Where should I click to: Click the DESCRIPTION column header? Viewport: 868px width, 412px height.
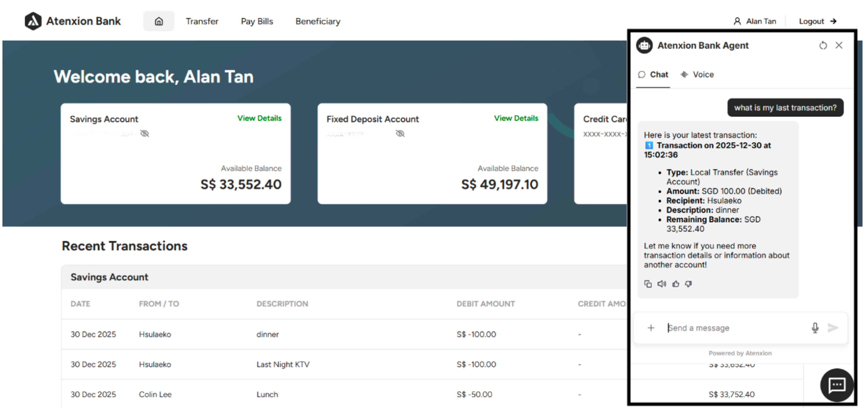click(x=282, y=304)
